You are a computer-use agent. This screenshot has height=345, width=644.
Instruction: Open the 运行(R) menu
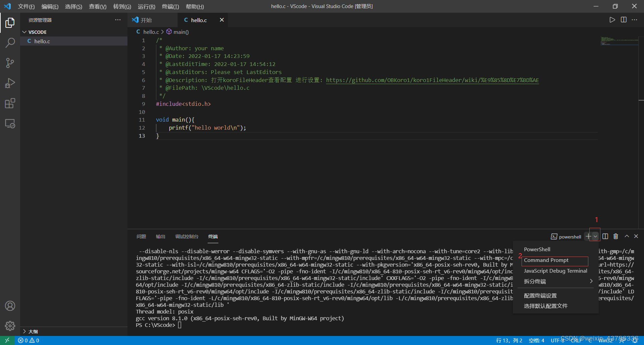pos(147,6)
